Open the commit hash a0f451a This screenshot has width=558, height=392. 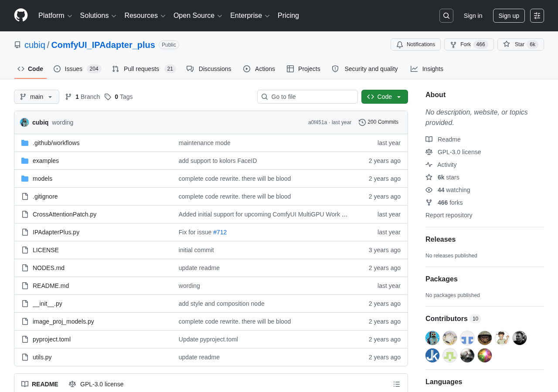click(317, 122)
